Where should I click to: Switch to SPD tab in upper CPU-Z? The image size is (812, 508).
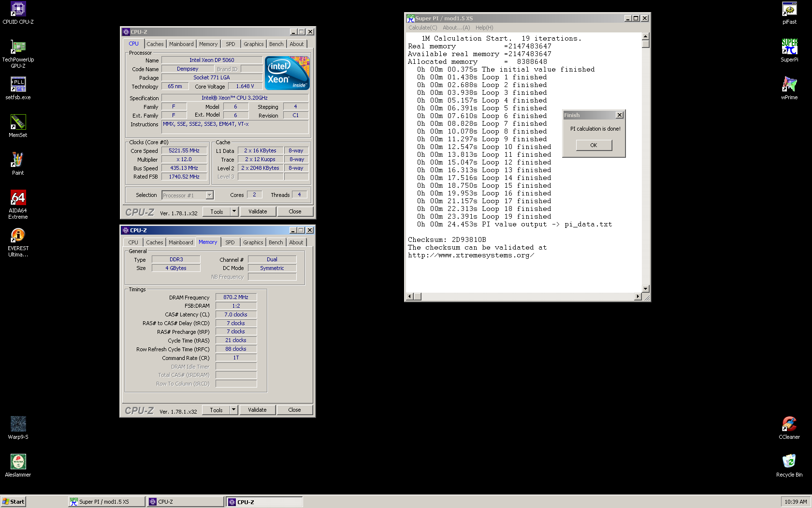point(231,44)
